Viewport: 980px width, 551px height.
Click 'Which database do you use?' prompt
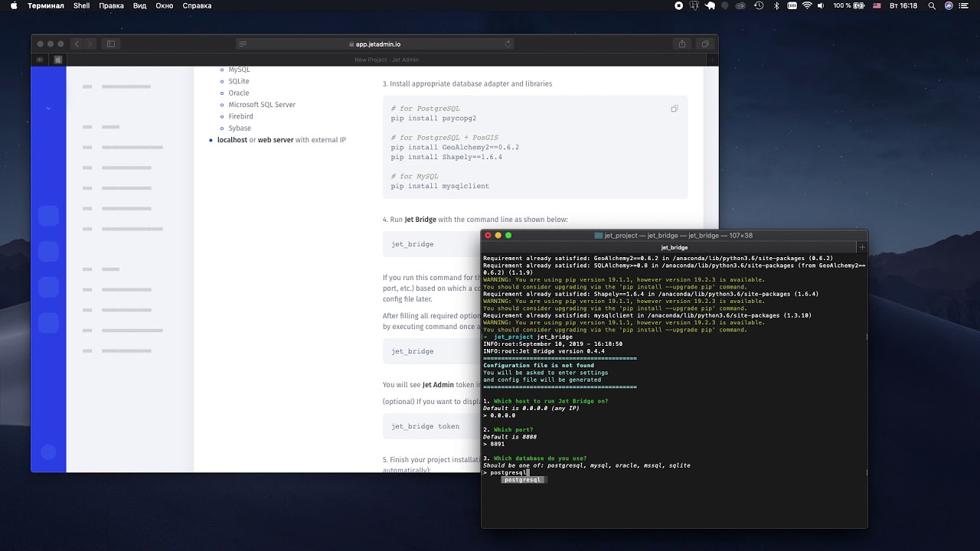[540, 458]
